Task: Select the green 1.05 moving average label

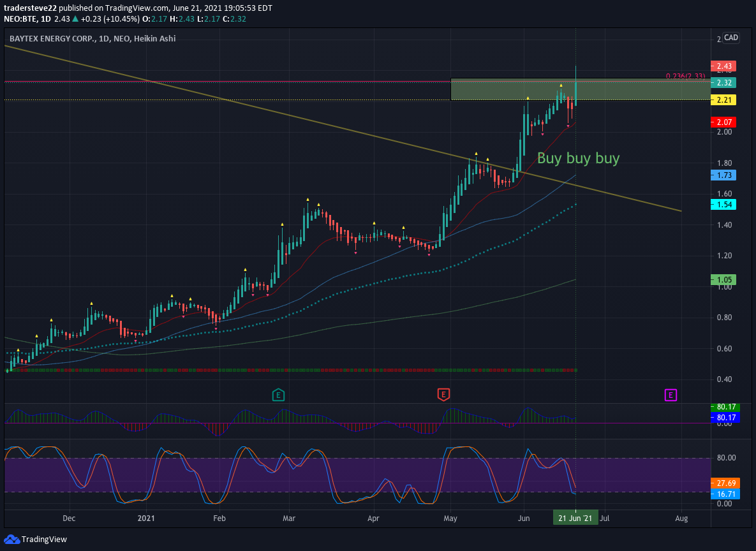Action: point(723,279)
